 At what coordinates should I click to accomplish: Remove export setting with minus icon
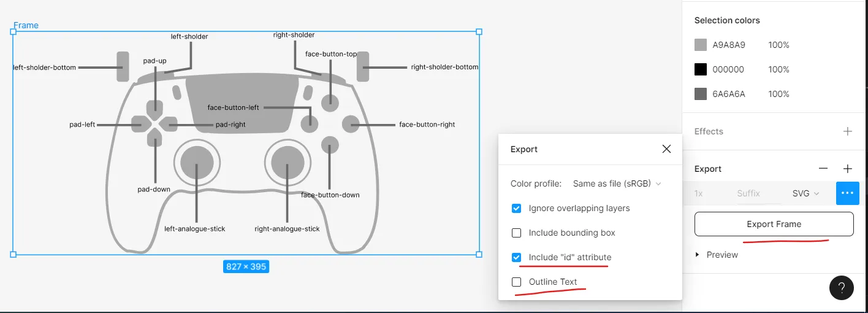[x=823, y=169]
